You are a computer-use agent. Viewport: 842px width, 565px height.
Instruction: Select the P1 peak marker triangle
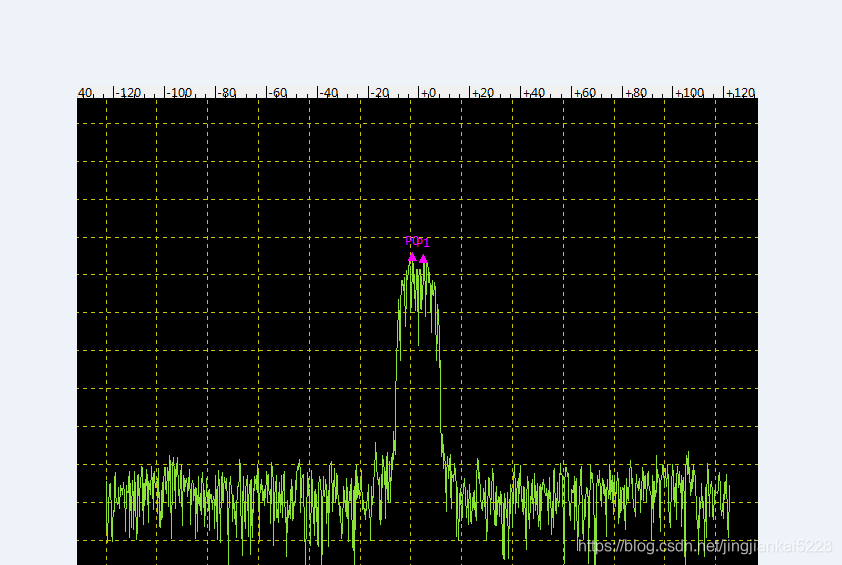[x=424, y=259]
